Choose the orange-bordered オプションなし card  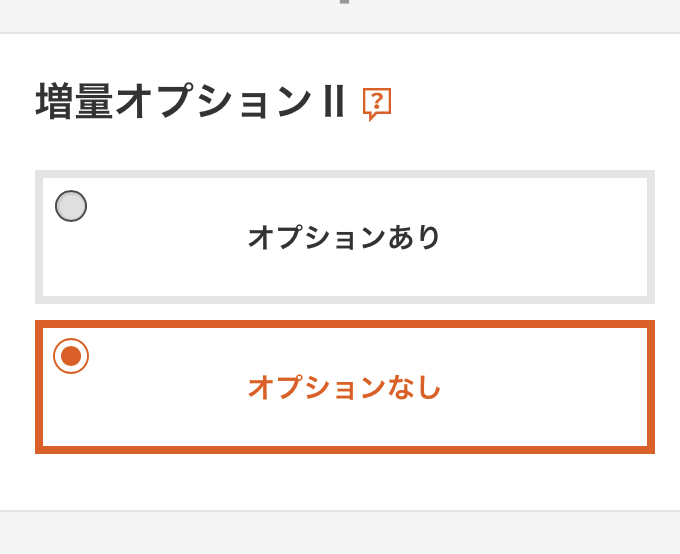click(x=345, y=387)
